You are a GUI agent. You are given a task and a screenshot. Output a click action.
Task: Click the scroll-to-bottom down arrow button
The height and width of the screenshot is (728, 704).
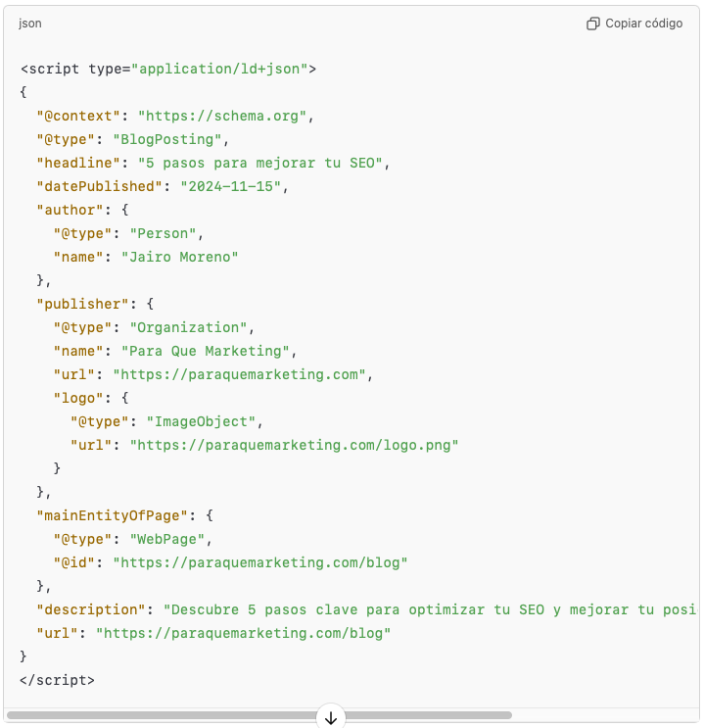(331, 718)
